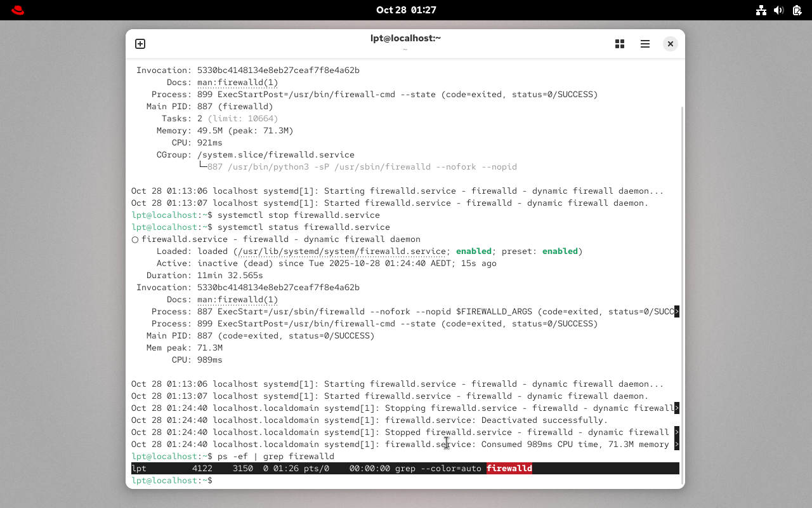The height and width of the screenshot is (508, 812).
Task: Open the Oct 28 01:27 clock menu
Action: (406, 10)
